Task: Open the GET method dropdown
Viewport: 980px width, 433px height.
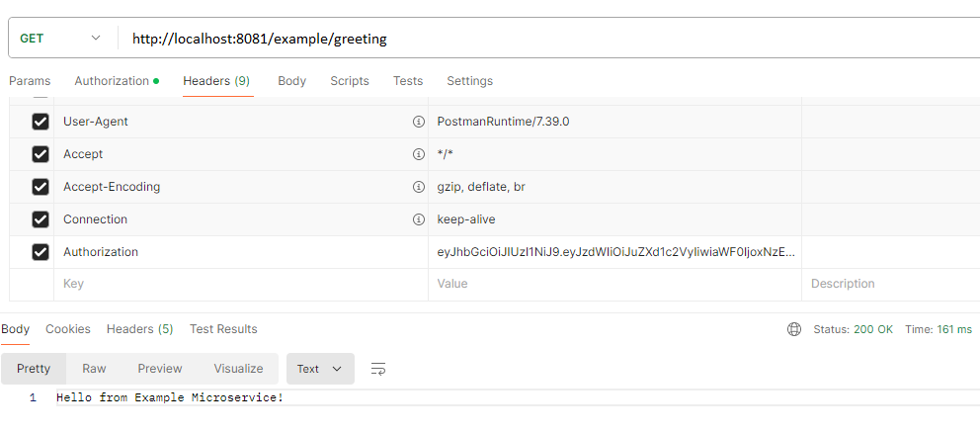Action: pos(60,39)
